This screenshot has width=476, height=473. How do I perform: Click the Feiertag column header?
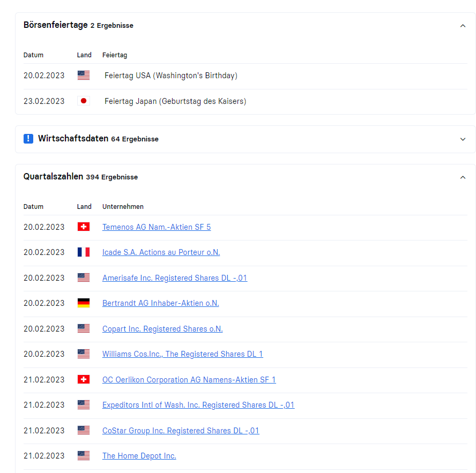click(x=115, y=55)
